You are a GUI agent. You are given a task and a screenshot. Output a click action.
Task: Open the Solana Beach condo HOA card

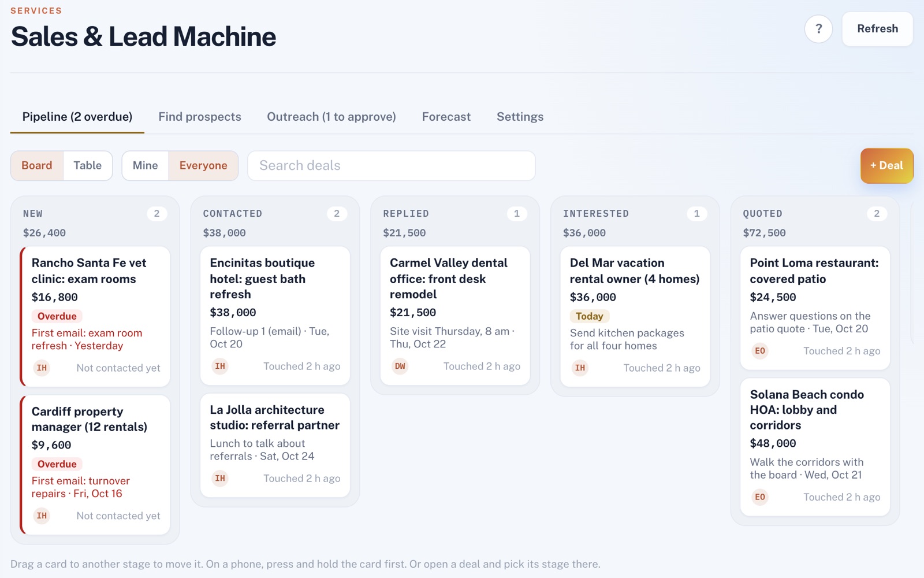click(x=815, y=447)
